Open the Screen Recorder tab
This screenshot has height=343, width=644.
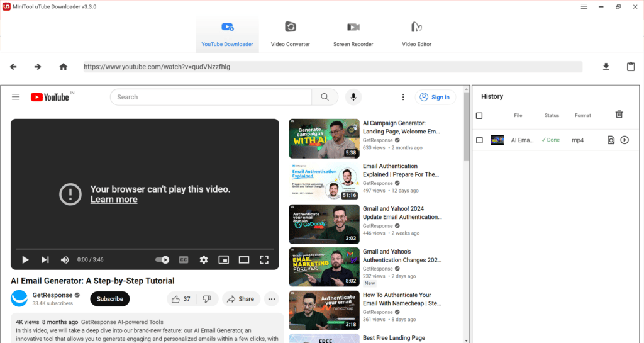353,35
